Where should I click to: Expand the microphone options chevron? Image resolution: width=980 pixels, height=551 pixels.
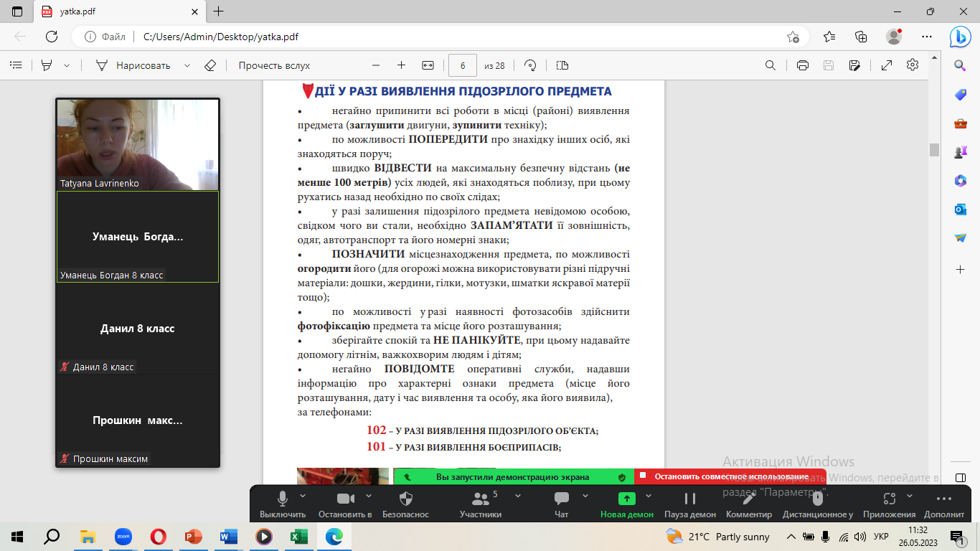coord(302,495)
